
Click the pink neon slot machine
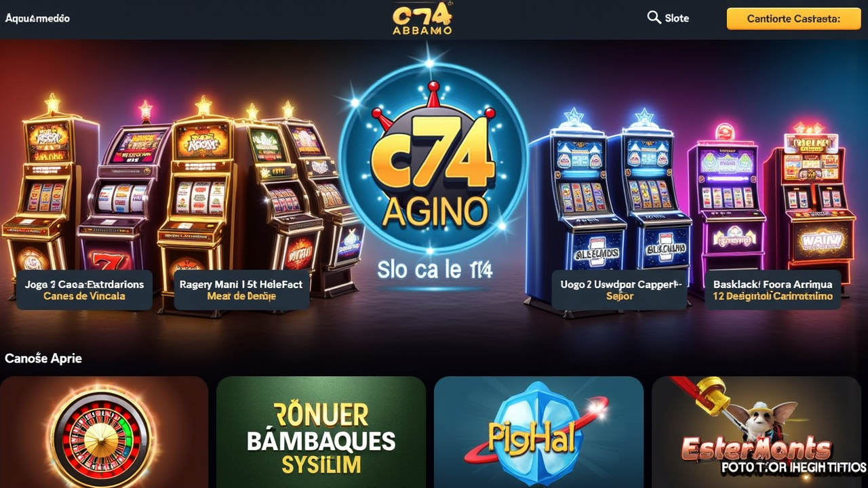point(726,203)
